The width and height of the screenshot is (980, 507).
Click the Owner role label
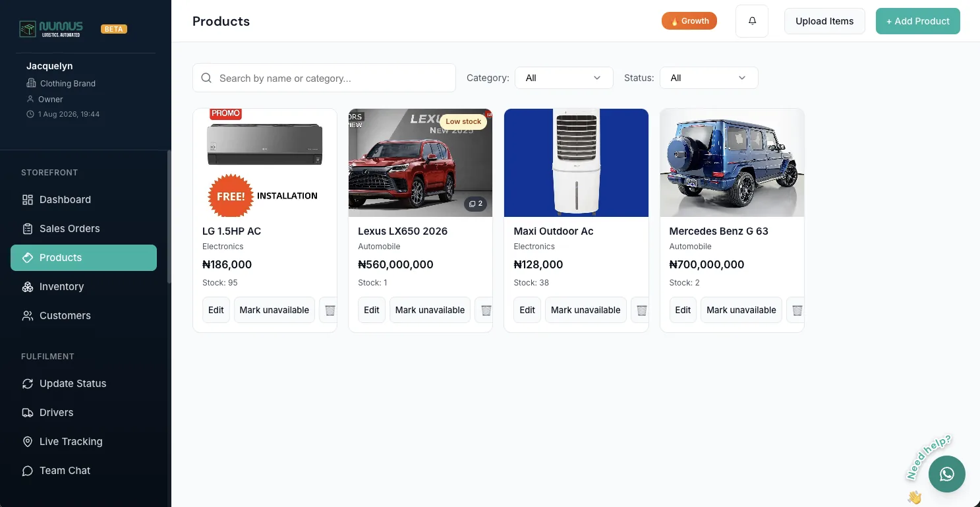tap(51, 100)
